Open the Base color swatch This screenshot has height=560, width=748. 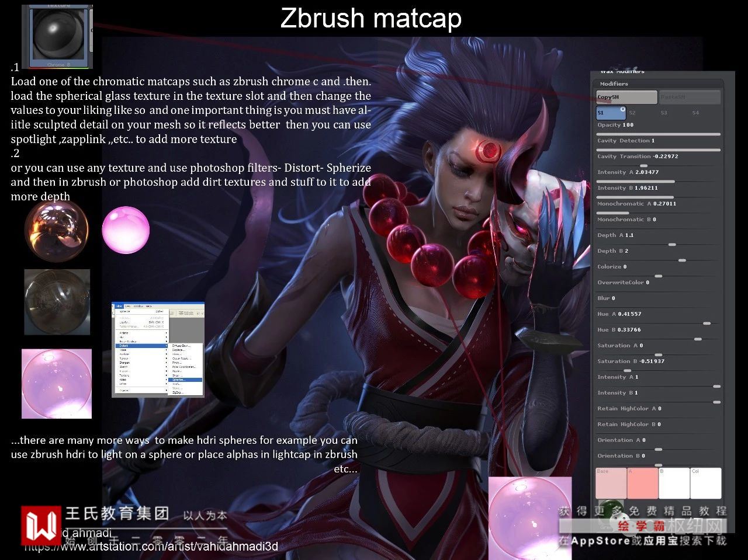pyautogui.click(x=611, y=483)
